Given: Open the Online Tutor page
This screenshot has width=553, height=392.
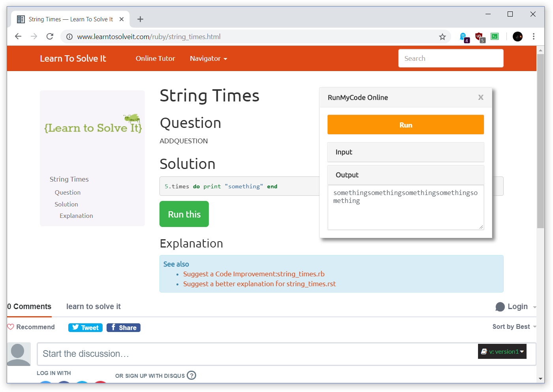Looking at the screenshot, I should click(155, 58).
